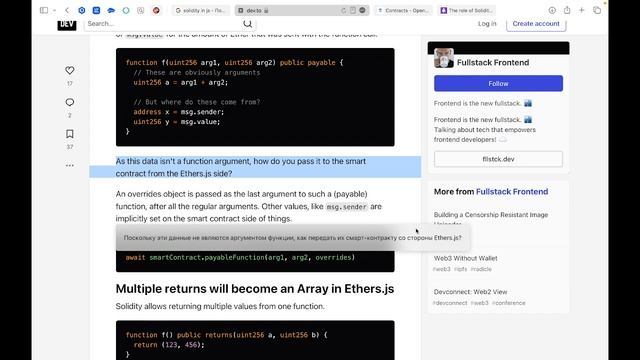The height and width of the screenshot is (360, 640).
Task: Go to DEV home via the logo
Action: click(x=67, y=24)
